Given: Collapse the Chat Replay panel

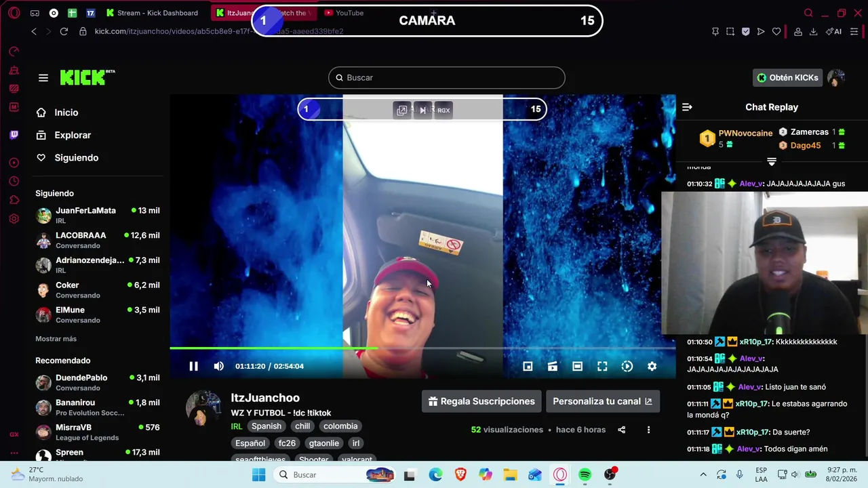Looking at the screenshot, I should (687, 107).
